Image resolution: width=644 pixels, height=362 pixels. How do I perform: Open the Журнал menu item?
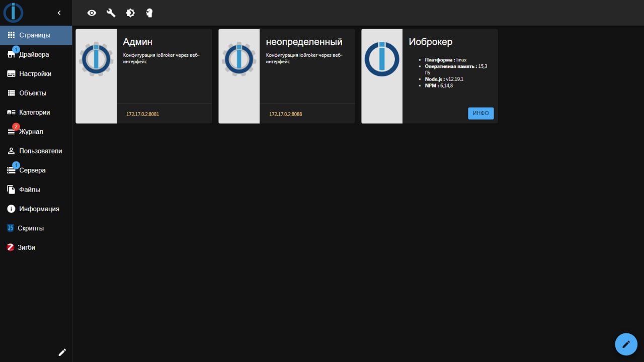click(x=36, y=132)
